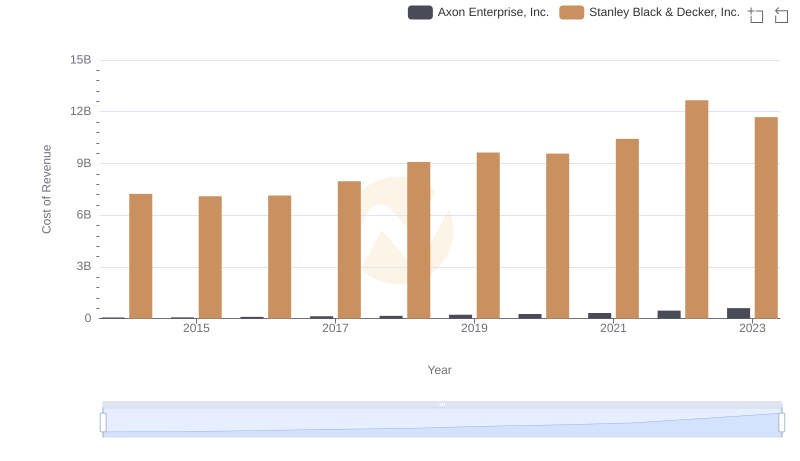Click the right handle of the range slider
Viewport: 800px width, 461px height.
pyautogui.click(x=782, y=423)
